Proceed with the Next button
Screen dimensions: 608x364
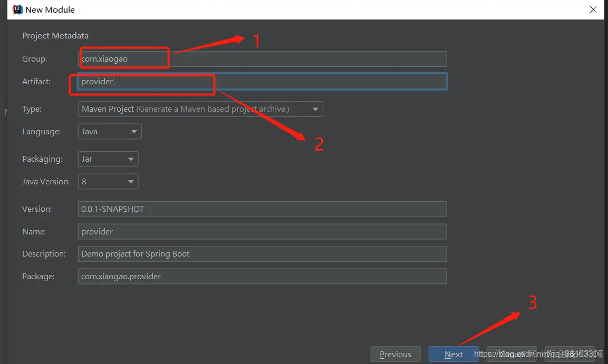point(453,354)
